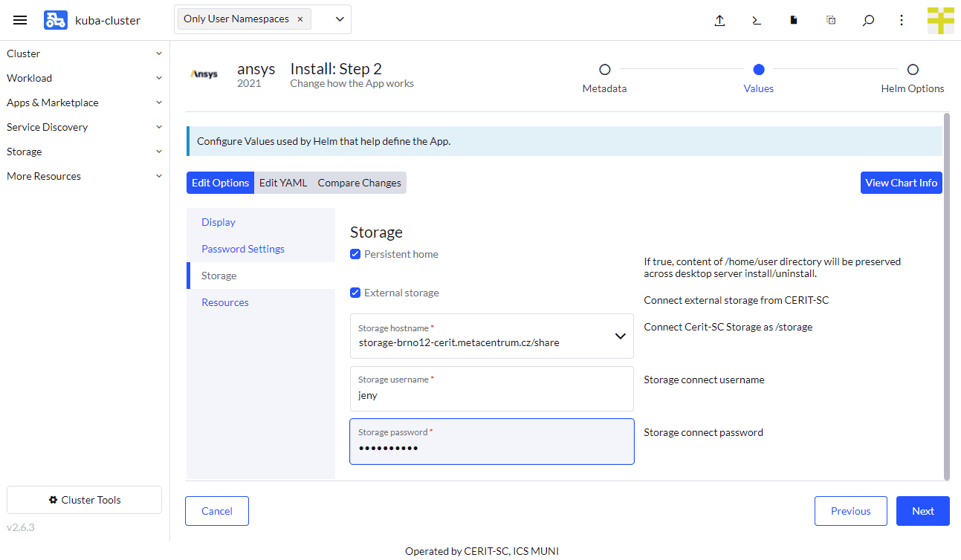961x560 pixels.
Task: Click the View Chart Info button
Action: click(x=901, y=182)
